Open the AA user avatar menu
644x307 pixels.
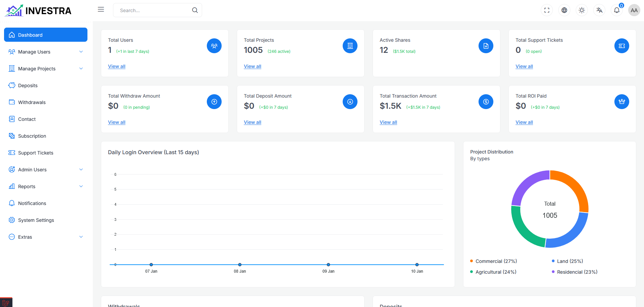(x=634, y=10)
